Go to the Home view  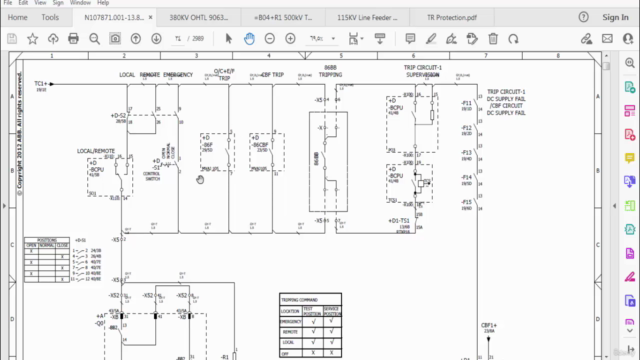click(18, 17)
